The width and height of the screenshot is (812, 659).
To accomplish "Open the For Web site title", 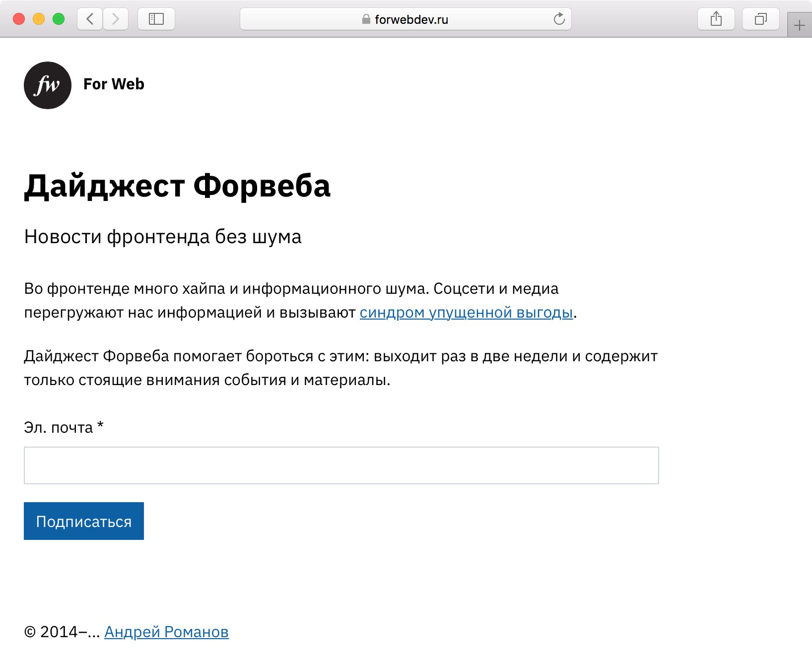I will [x=114, y=84].
